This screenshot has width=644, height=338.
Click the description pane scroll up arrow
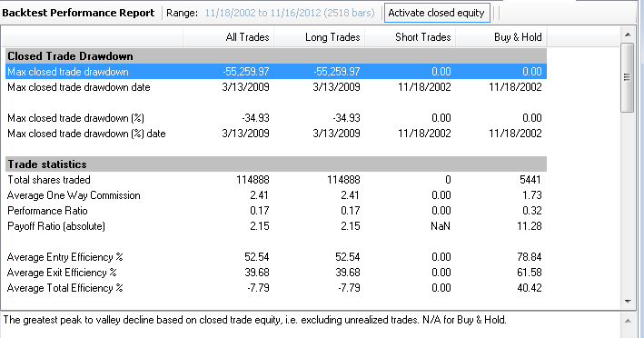[627, 321]
